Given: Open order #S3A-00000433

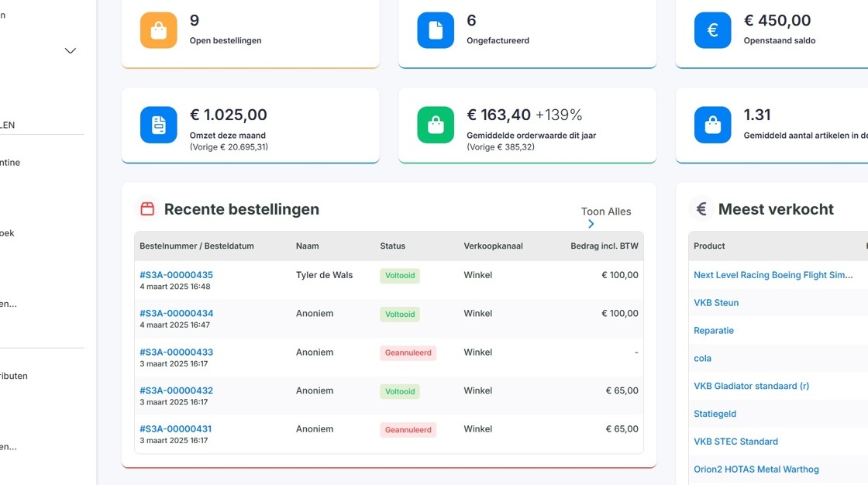Looking at the screenshot, I should click(x=176, y=352).
